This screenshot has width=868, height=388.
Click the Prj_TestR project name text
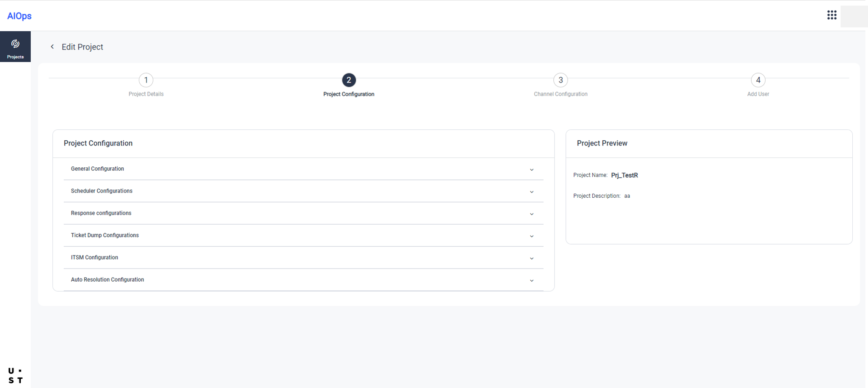click(624, 176)
